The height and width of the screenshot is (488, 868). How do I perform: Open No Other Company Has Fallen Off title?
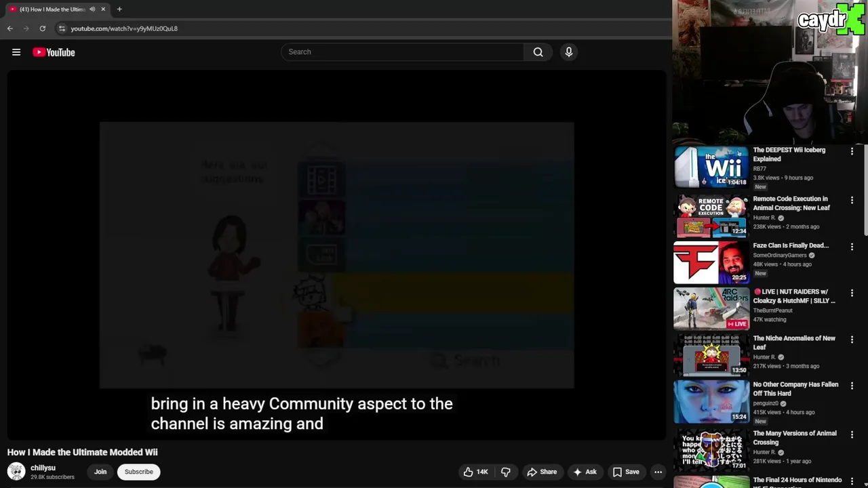(x=795, y=389)
